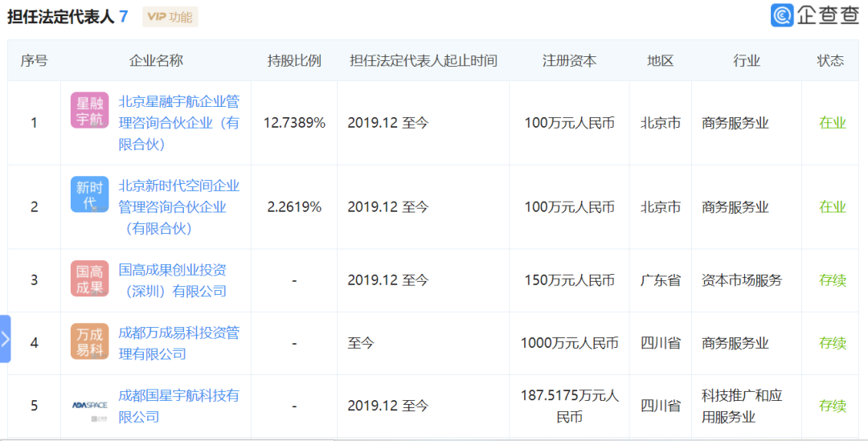Click 2019.12 至今 in the 国高成果 row

pyautogui.click(x=388, y=280)
